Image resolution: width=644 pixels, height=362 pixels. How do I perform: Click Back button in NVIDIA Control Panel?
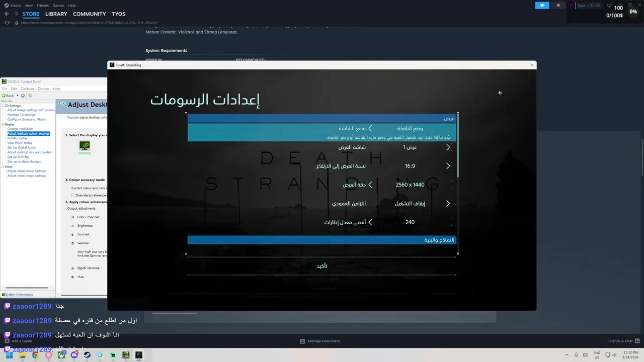tap(8, 96)
